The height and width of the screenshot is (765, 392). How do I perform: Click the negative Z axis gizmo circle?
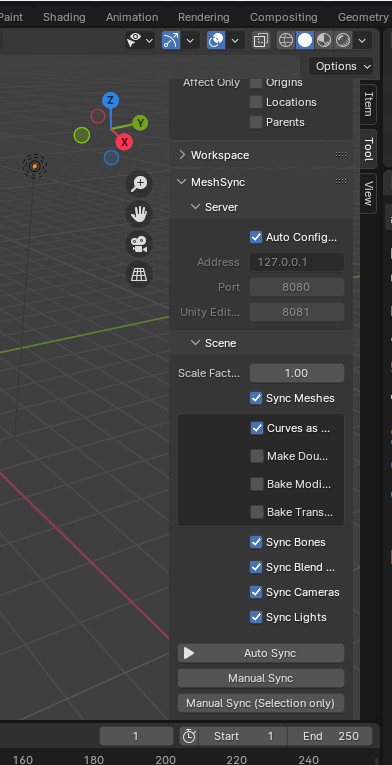tap(111, 158)
